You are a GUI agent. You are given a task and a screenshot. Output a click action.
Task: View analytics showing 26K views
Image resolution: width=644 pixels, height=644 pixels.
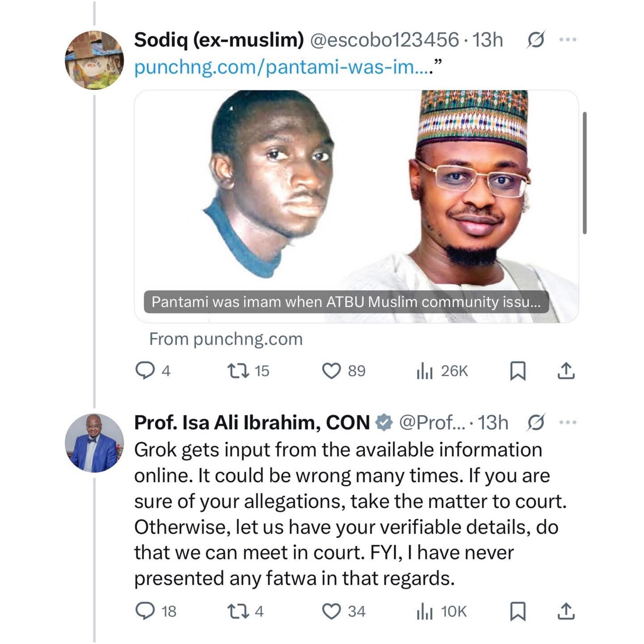[x=424, y=371]
